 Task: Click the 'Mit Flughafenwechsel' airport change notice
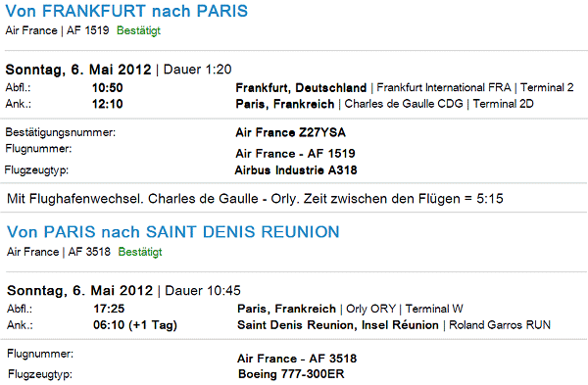[255, 198]
